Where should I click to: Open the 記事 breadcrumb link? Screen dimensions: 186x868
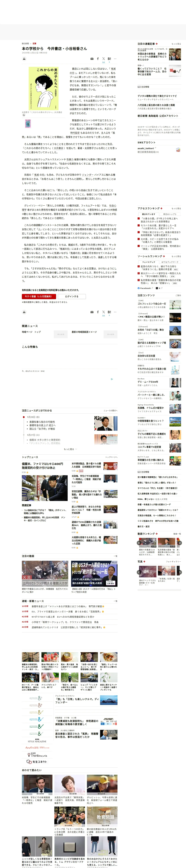(x=34, y=43)
